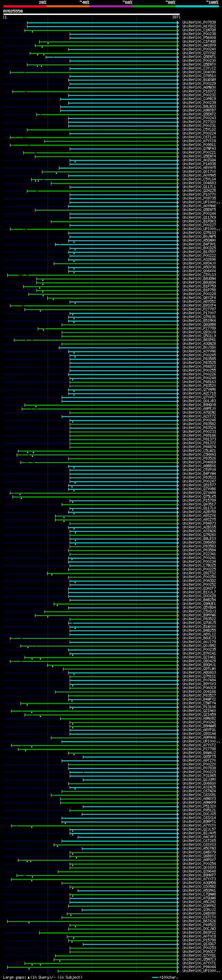Pick the UniRef100_Q5ENT5 hit name
The image size is (222, 980).
pyautogui.click(x=199, y=210)
